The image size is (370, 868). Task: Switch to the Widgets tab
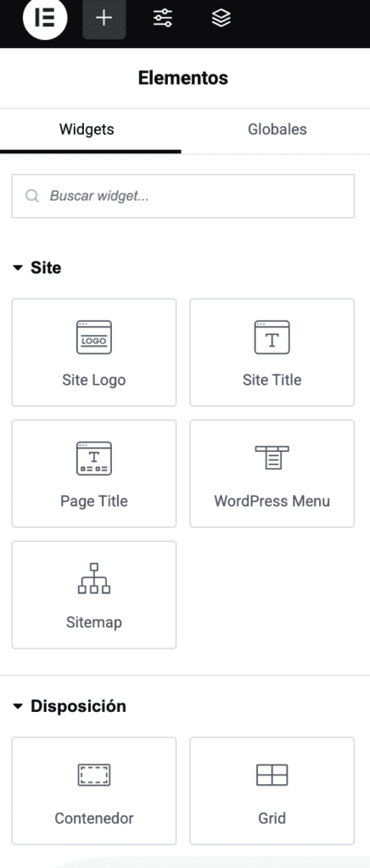[x=87, y=130]
